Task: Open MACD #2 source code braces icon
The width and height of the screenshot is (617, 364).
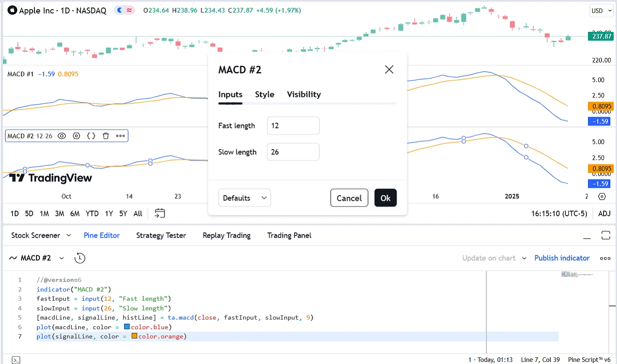Action: (x=91, y=136)
